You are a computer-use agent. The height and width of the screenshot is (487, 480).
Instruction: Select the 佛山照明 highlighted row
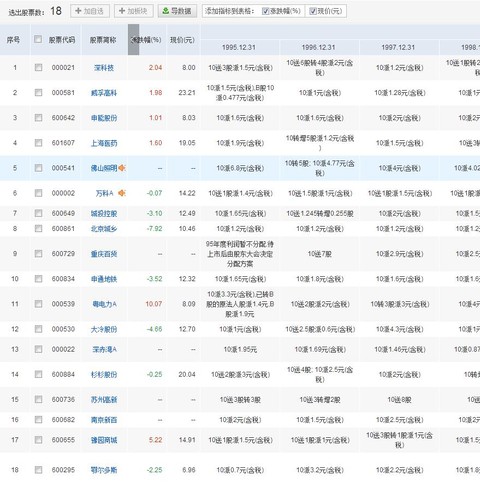(x=240, y=168)
